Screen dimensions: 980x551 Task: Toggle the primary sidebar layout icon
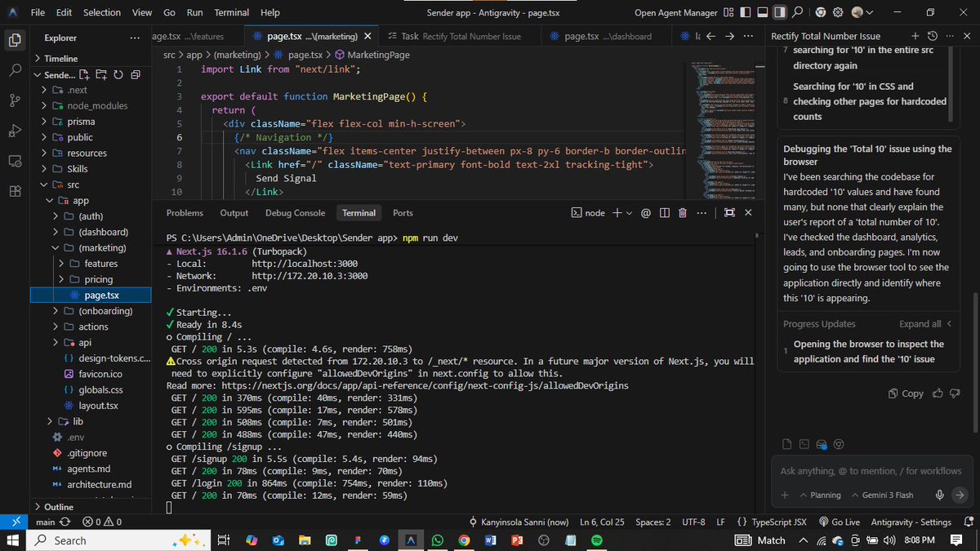coord(745,12)
